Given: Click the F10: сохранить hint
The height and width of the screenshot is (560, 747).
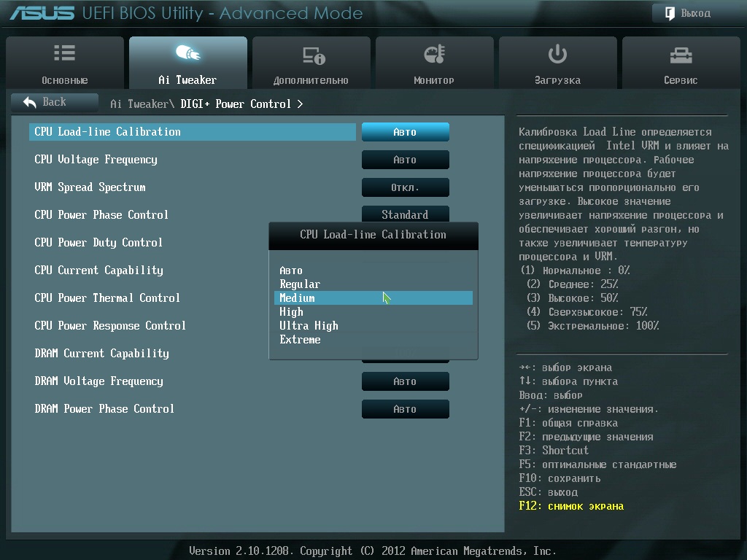Looking at the screenshot, I should (560, 478).
